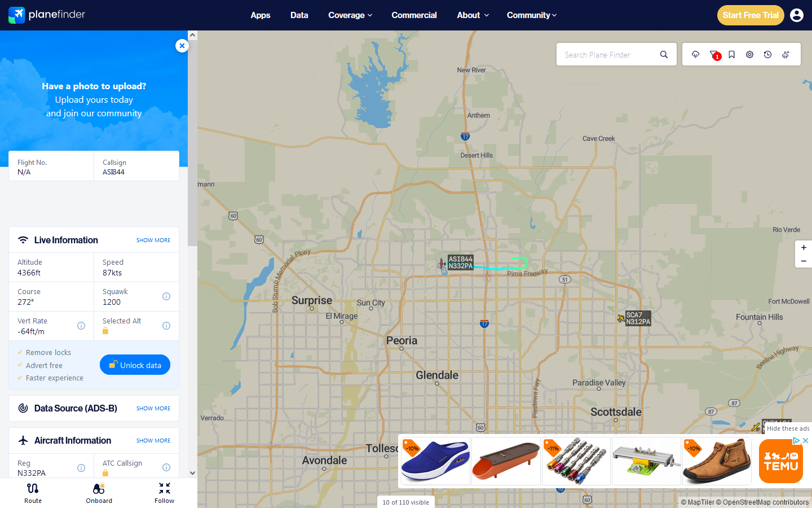The width and height of the screenshot is (812, 508).
Task: Open the brown leather boot ad thumbnail
Action: (x=717, y=461)
